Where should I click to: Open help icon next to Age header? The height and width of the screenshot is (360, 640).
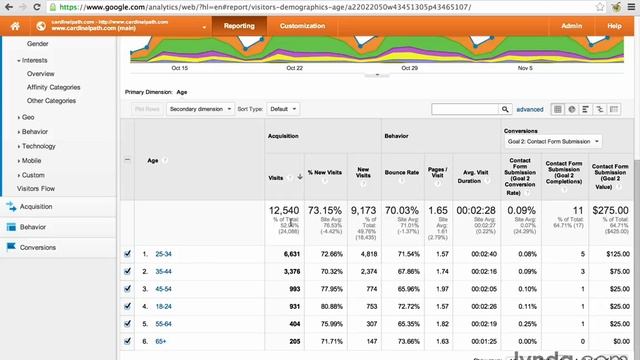tap(164, 160)
